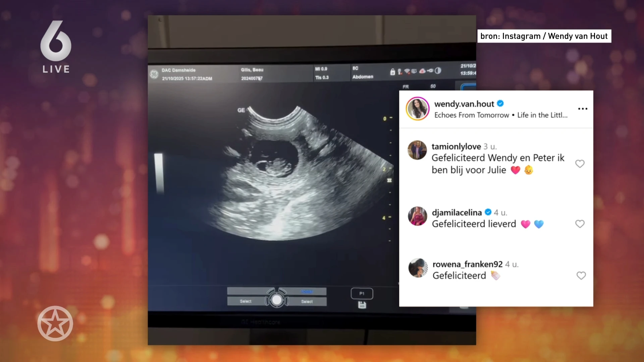
Task: Open wendy.van.hout profile picture
Action: tap(418, 109)
